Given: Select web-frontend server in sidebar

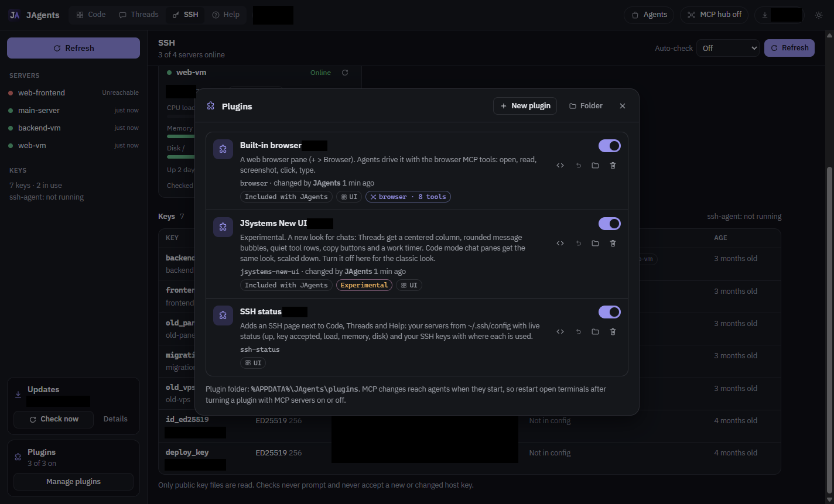Looking at the screenshot, I should tap(73, 92).
